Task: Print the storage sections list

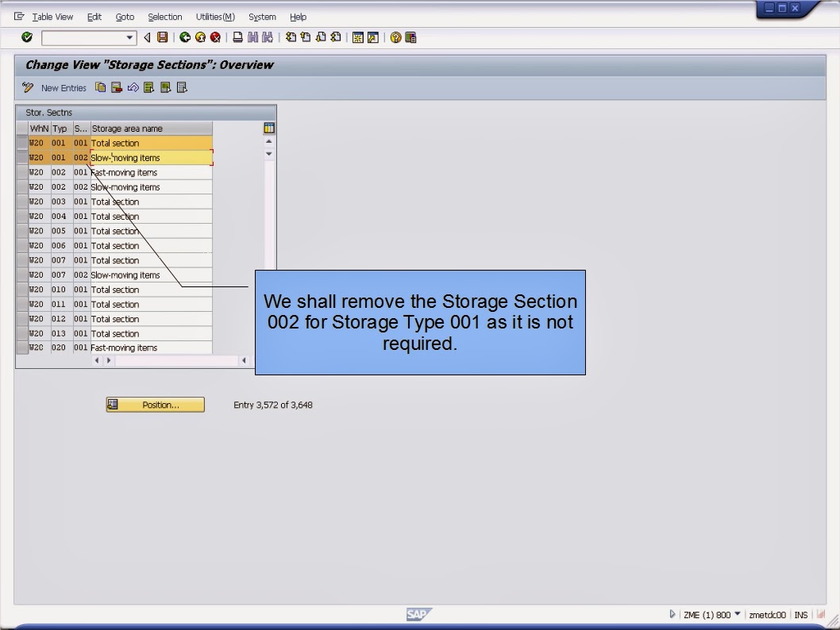Action: 237,37
